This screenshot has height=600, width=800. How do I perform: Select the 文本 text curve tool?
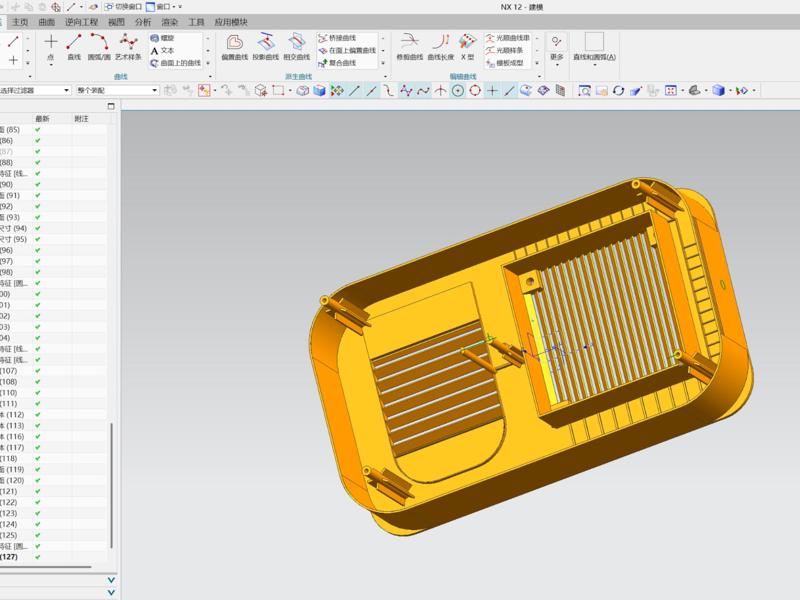(161, 50)
